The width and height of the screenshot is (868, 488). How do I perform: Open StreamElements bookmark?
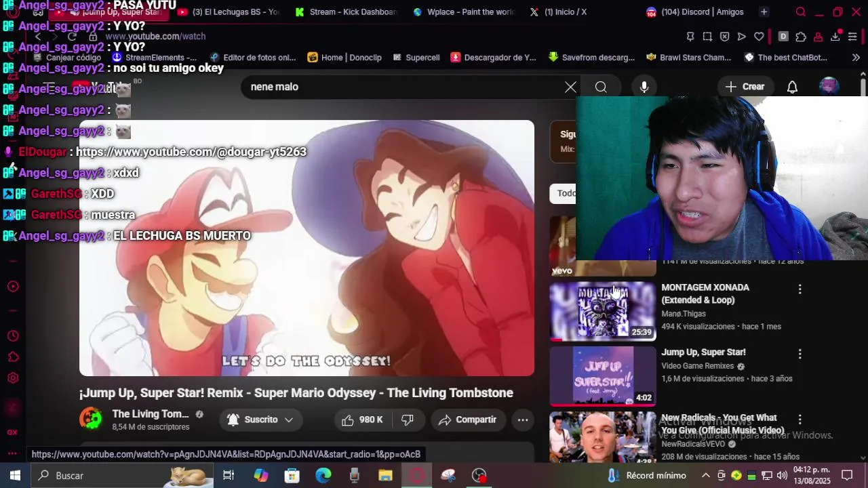(155, 58)
